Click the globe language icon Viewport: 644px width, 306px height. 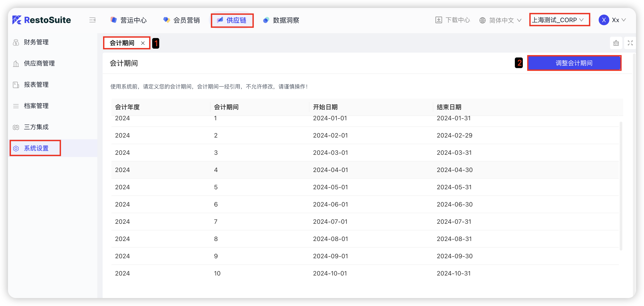482,20
